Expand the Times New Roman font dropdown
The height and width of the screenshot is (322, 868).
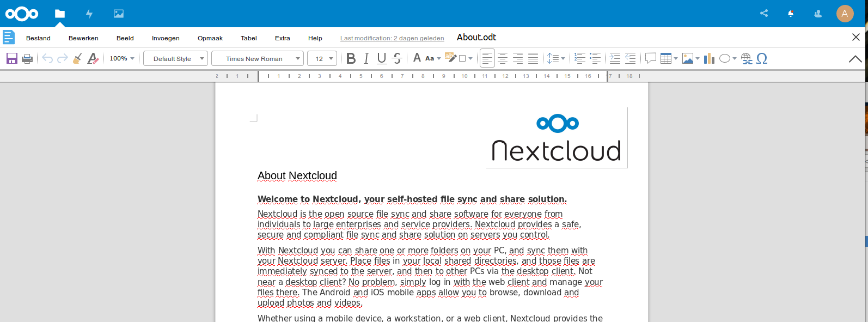pyautogui.click(x=298, y=58)
